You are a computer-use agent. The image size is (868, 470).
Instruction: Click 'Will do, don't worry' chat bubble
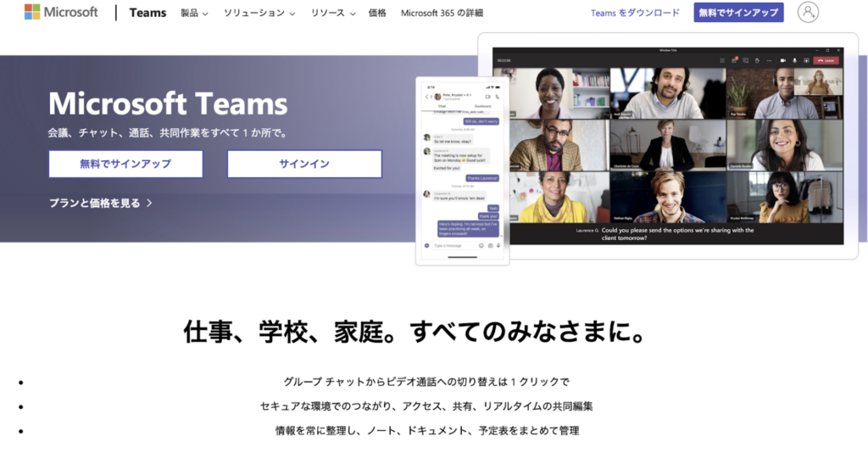(481, 120)
